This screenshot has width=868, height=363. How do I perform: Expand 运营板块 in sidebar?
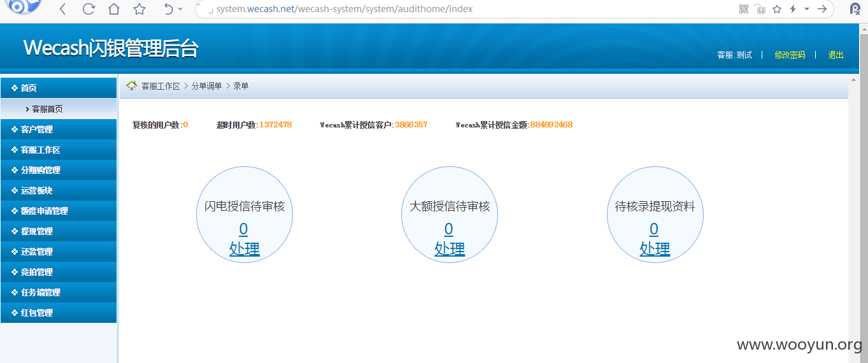point(59,190)
